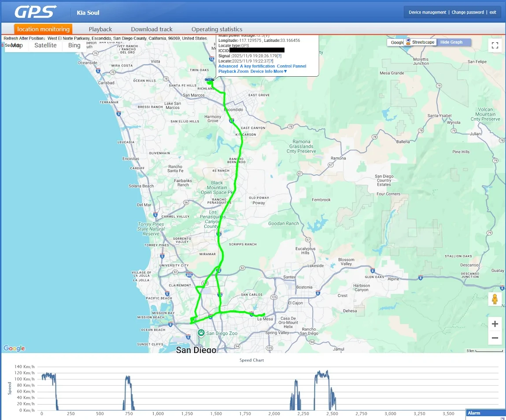Open the Operating statistics tab
Screen dimensions: 506x420
pos(217,29)
